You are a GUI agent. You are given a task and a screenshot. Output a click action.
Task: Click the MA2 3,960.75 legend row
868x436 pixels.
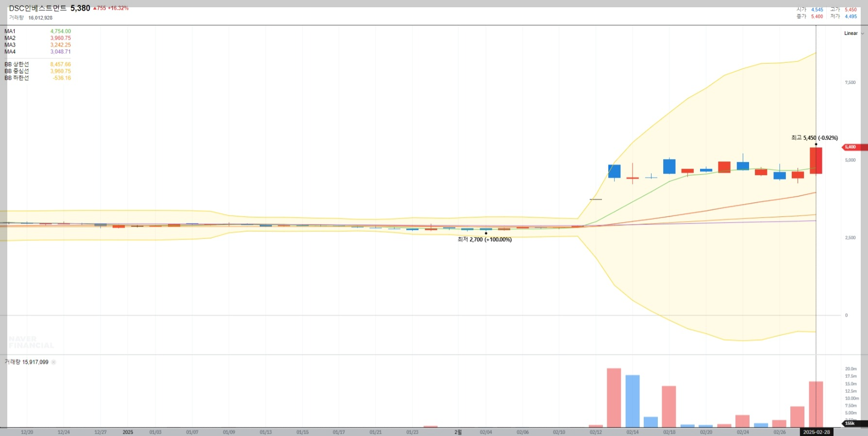[x=37, y=38]
